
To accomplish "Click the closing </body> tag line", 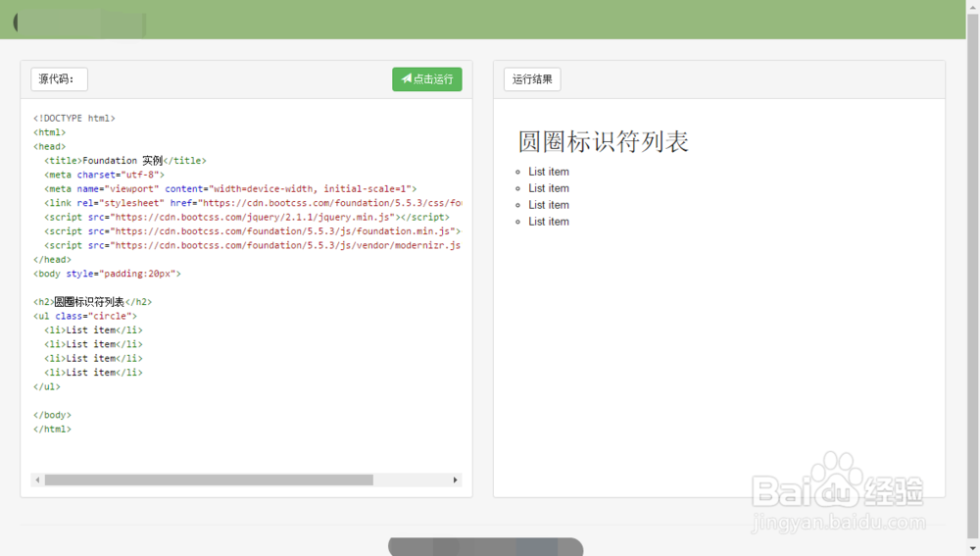I will (x=53, y=415).
